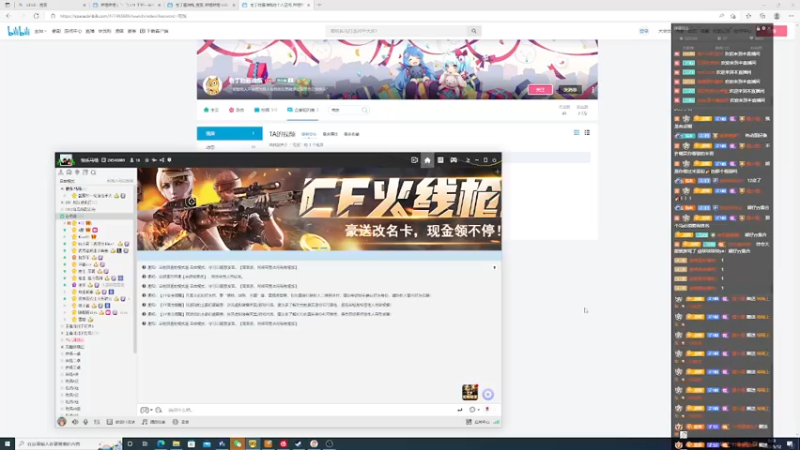Image resolution: width=800 pixels, height=450 pixels.
Task: Open a new browser tab with the plus button
Action: point(319,5)
